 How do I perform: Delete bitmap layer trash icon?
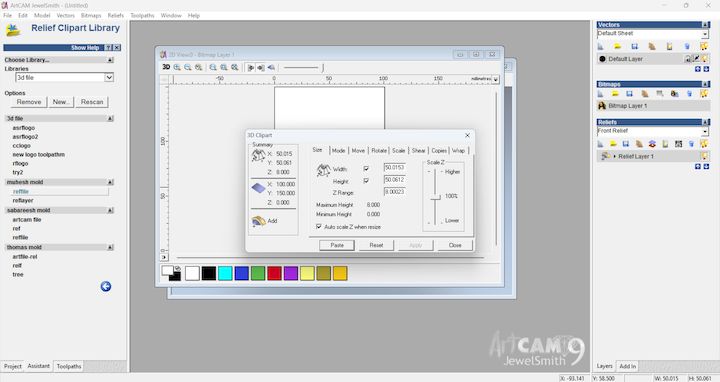(689, 94)
